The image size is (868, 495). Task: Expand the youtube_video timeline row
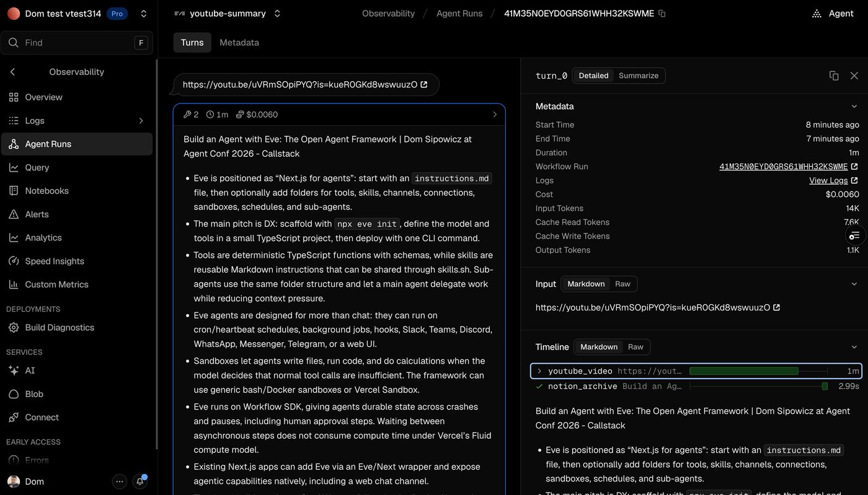coord(539,371)
